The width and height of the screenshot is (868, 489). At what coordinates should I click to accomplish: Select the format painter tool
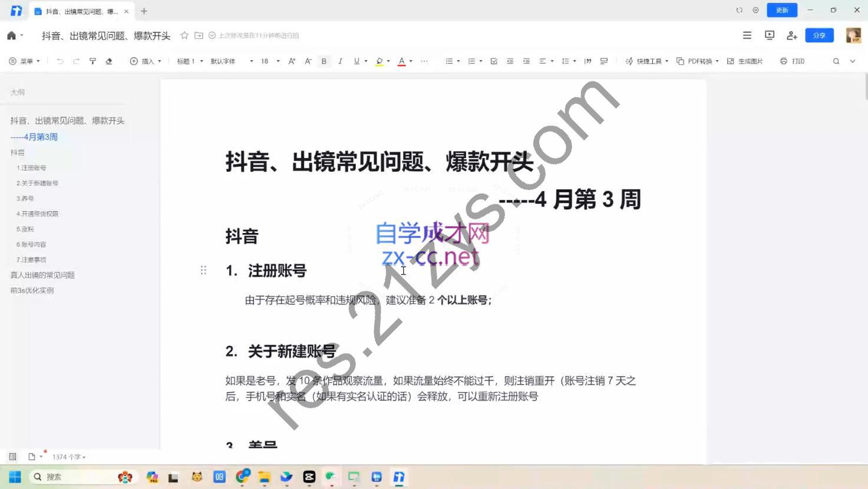93,61
